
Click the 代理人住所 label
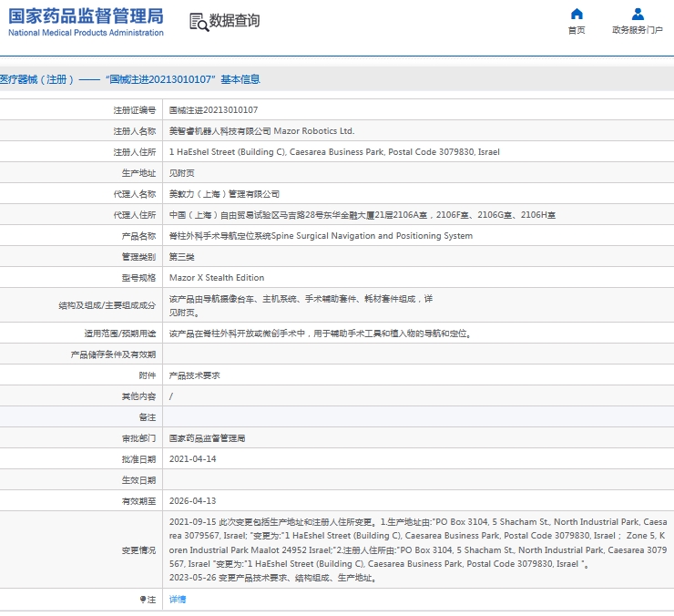click(x=135, y=215)
